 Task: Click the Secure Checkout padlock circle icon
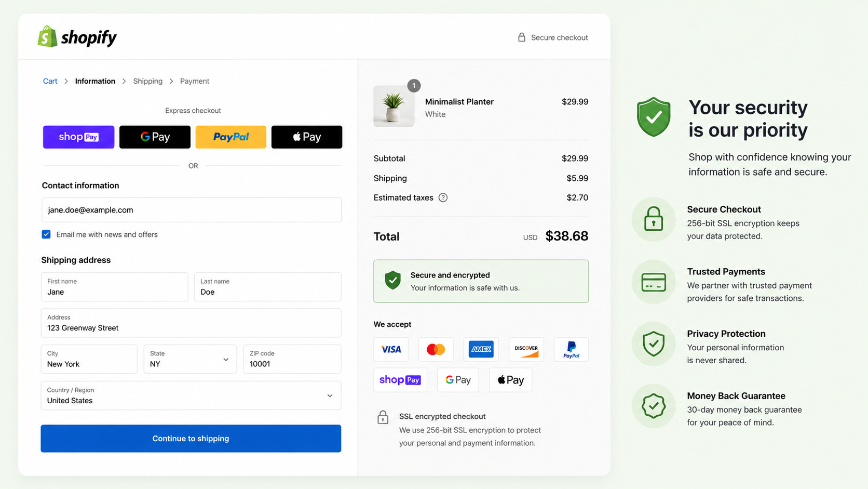654,219
